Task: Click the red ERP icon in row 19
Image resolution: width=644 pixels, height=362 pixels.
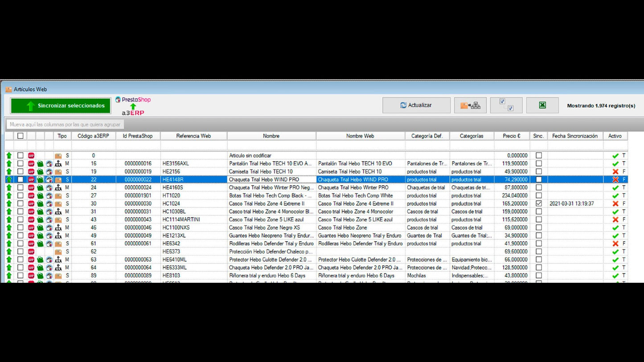Action: (x=31, y=172)
